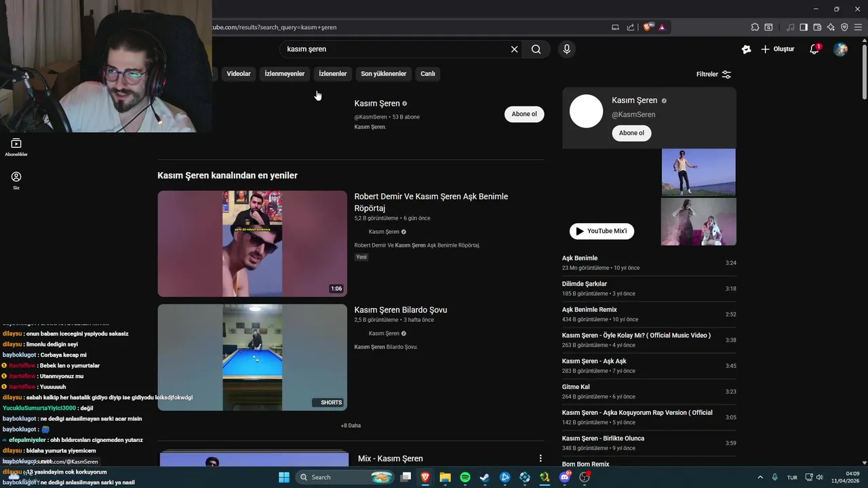This screenshot has width=868, height=488.
Task: Click the magnifier search button
Action: click(536, 49)
